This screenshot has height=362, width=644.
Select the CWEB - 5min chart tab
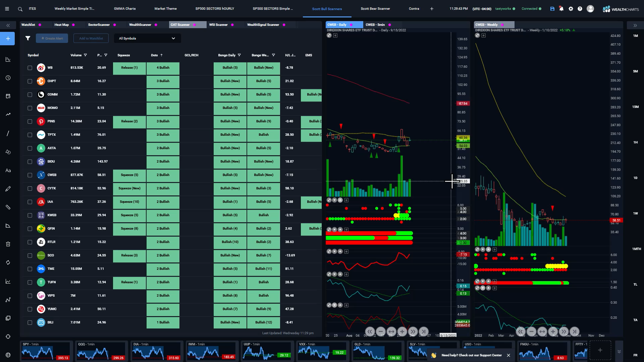375,25
